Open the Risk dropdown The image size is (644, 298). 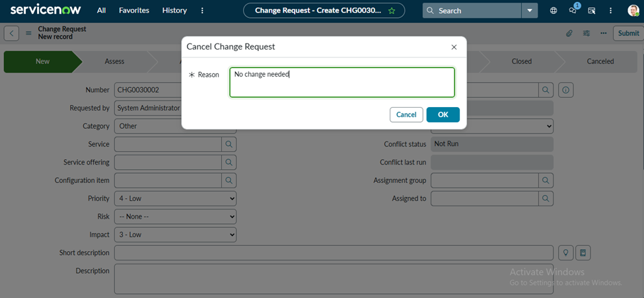click(176, 217)
